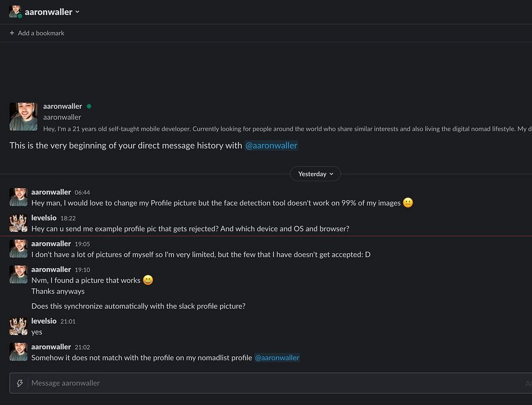Click the @aaronwaller mention in history intro line

coord(271,145)
